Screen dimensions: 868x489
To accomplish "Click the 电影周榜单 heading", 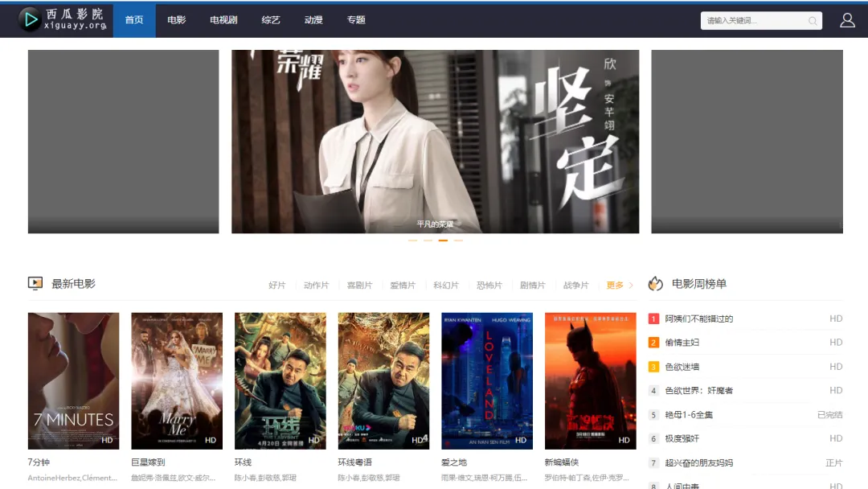I will pos(698,284).
